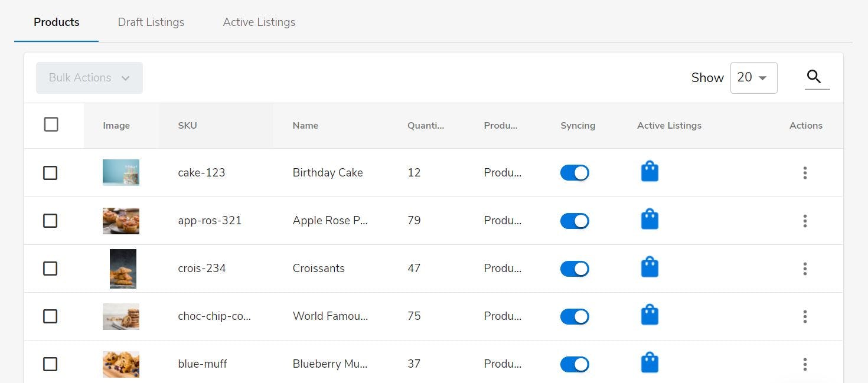Click quantity 37 for Blueberry Muffins
The width and height of the screenshot is (868, 383).
pyautogui.click(x=414, y=364)
